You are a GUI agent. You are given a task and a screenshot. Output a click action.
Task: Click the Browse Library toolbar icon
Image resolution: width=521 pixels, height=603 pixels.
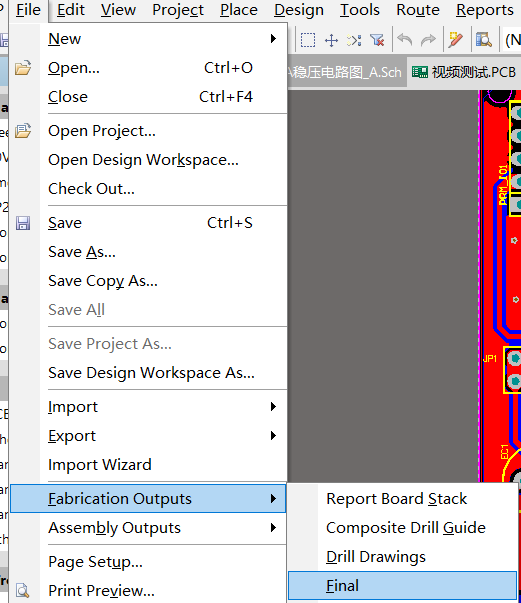(x=483, y=40)
